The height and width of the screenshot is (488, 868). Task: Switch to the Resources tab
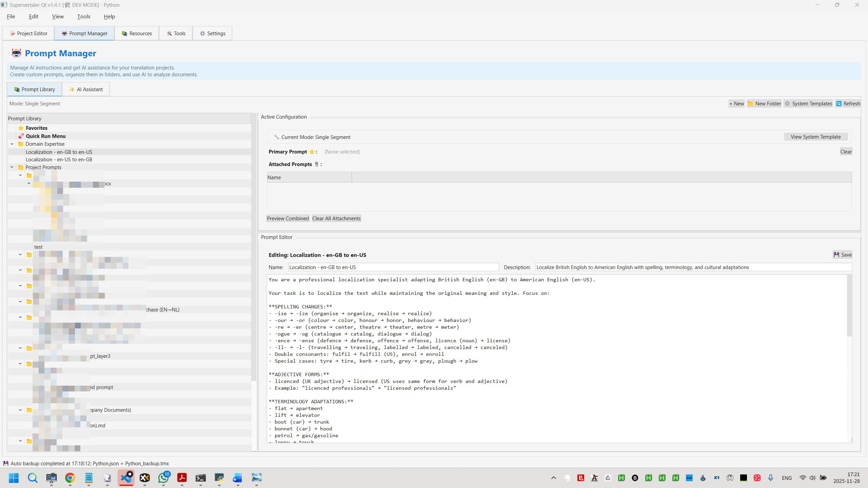[x=137, y=34]
